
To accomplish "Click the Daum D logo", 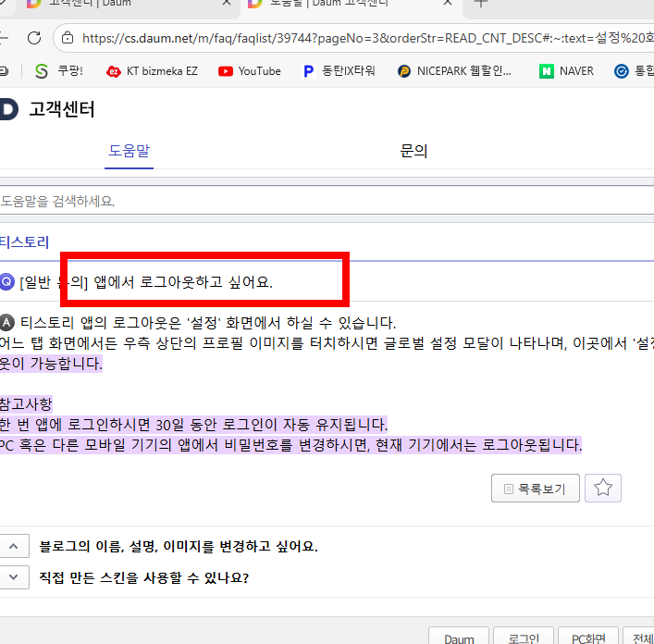I will (8, 109).
